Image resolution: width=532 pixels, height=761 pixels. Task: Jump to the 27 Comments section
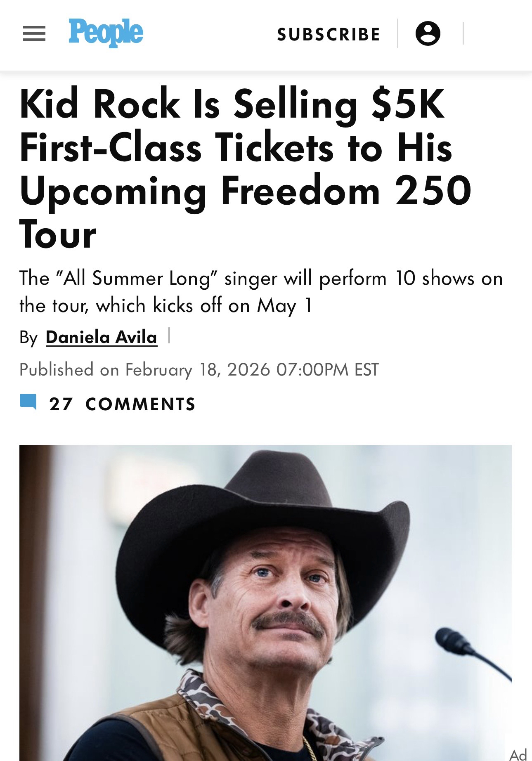tap(140, 404)
